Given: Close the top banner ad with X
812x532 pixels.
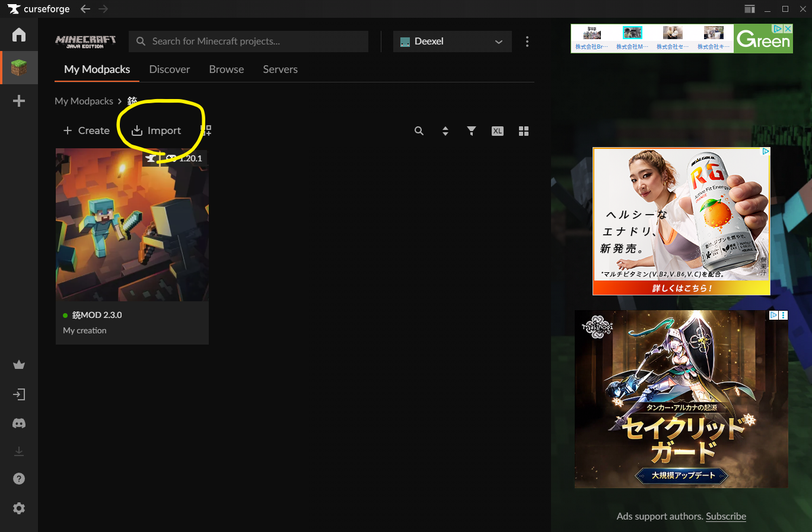Looking at the screenshot, I should (788, 28).
